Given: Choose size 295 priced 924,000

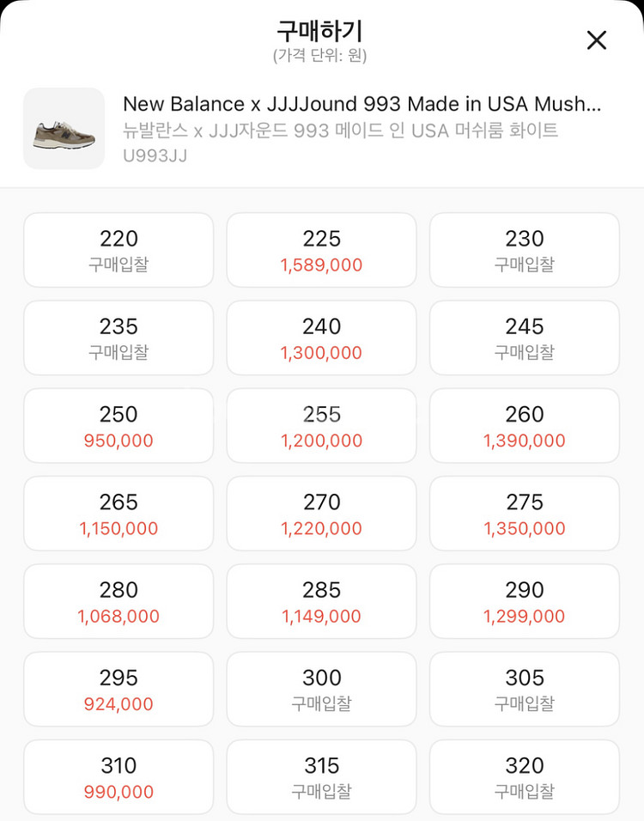Looking at the screenshot, I should click(118, 689).
